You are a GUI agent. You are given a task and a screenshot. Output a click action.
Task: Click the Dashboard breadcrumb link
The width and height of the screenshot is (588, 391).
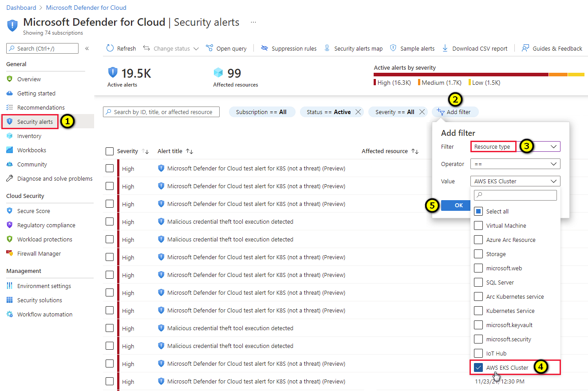click(21, 8)
